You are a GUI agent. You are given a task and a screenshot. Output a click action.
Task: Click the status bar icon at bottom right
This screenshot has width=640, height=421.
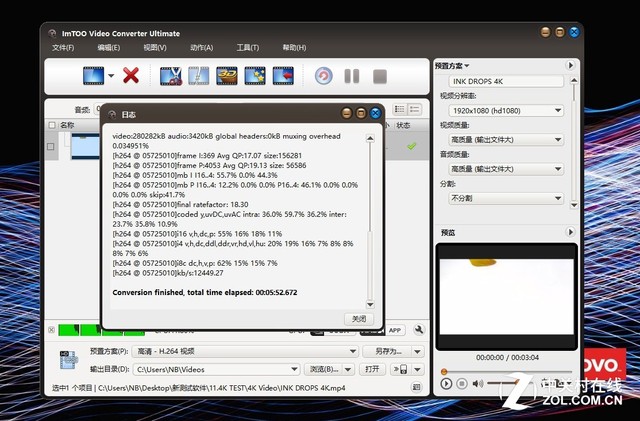point(416,387)
